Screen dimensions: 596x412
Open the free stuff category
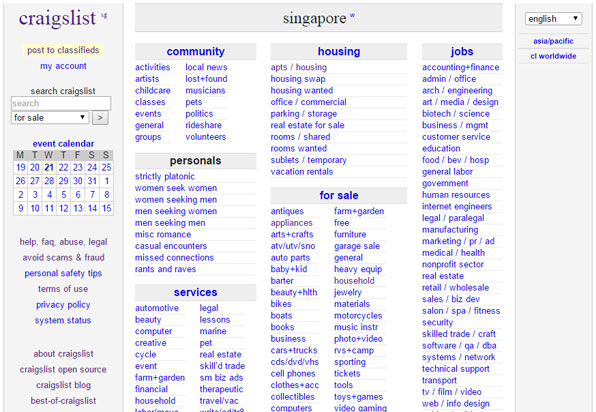341,223
